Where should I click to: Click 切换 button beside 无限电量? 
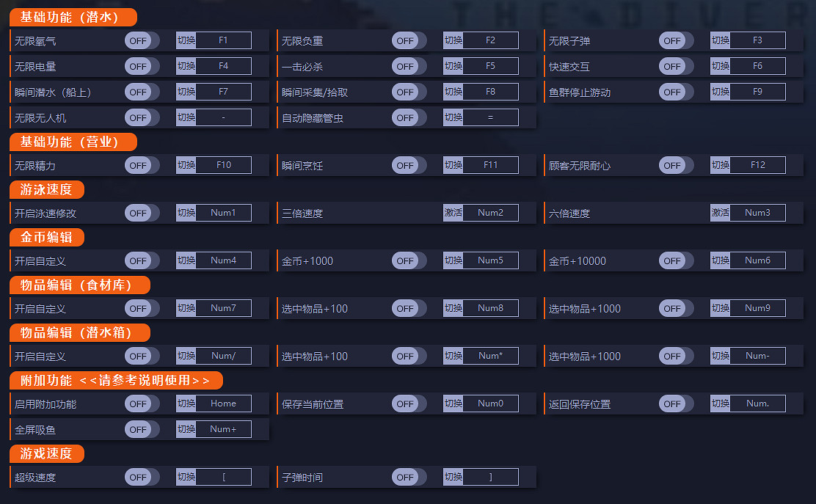click(185, 66)
